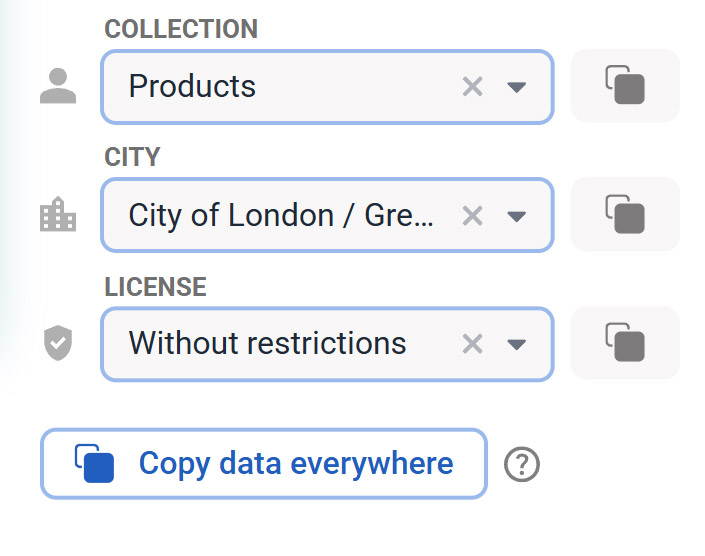705x556 pixels.
Task: Expand the Collection dropdown arrow
Action: pyautogui.click(x=516, y=87)
